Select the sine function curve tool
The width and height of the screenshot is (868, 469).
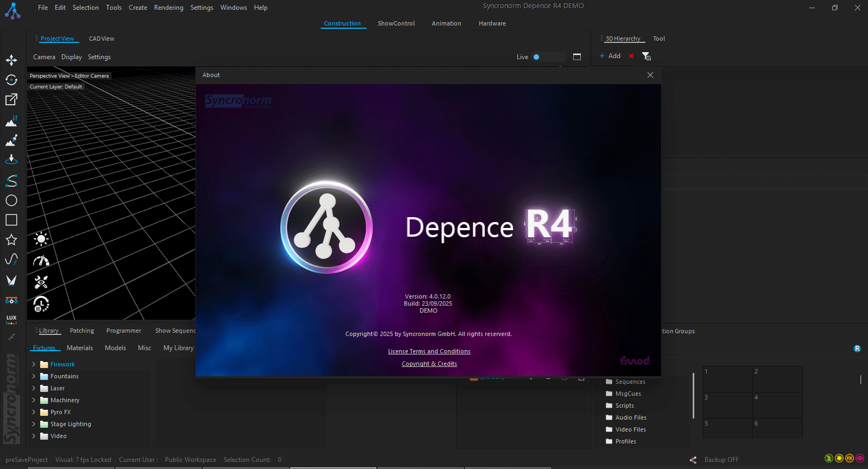point(11,259)
